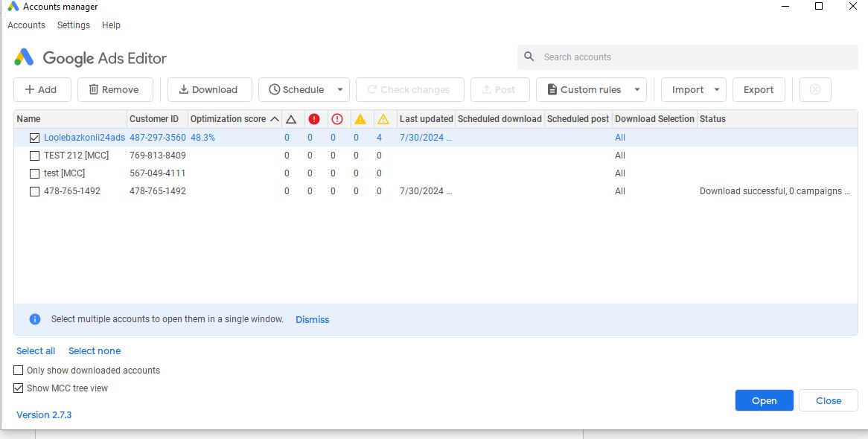Open the Help menu
Screen dimensions: 868x439
(x=111, y=25)
